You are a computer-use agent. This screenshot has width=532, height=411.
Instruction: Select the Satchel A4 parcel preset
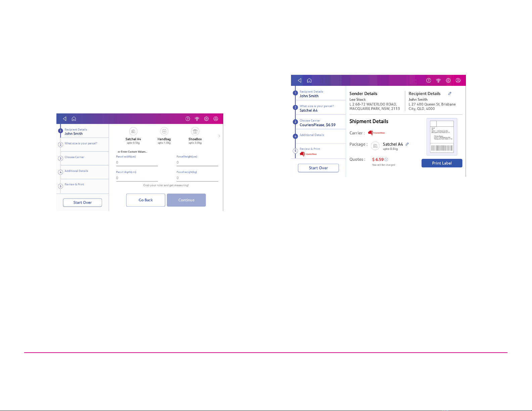point(133,136)
